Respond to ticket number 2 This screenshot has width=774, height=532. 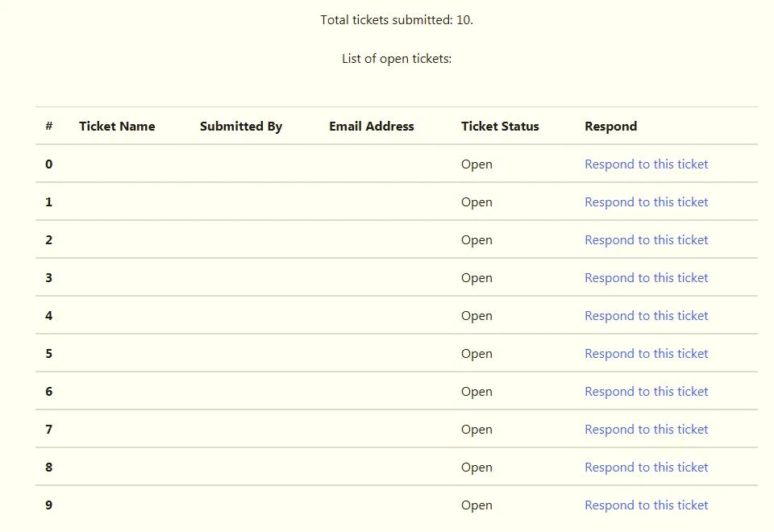coord(646,240)
